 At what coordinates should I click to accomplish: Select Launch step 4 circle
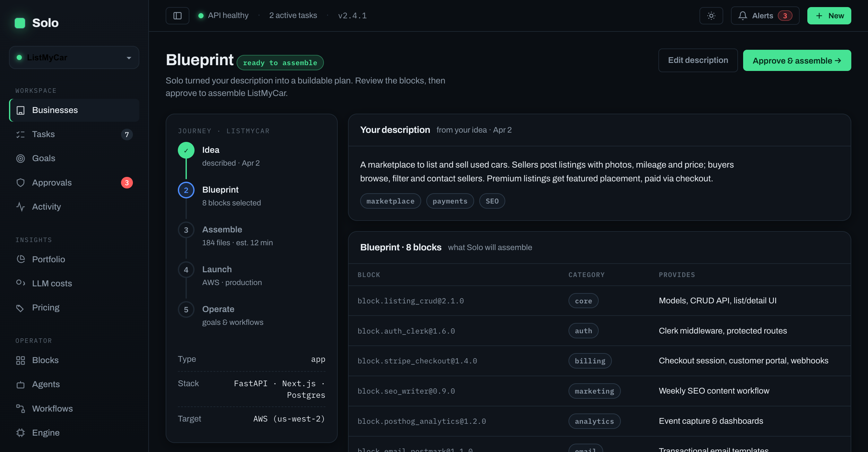[x=186, y=270]
